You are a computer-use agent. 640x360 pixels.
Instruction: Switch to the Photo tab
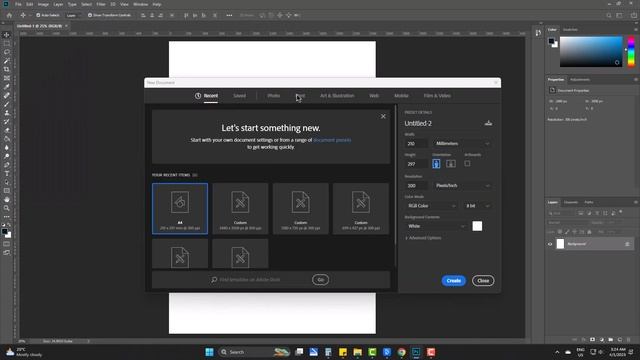click(274, 96)
